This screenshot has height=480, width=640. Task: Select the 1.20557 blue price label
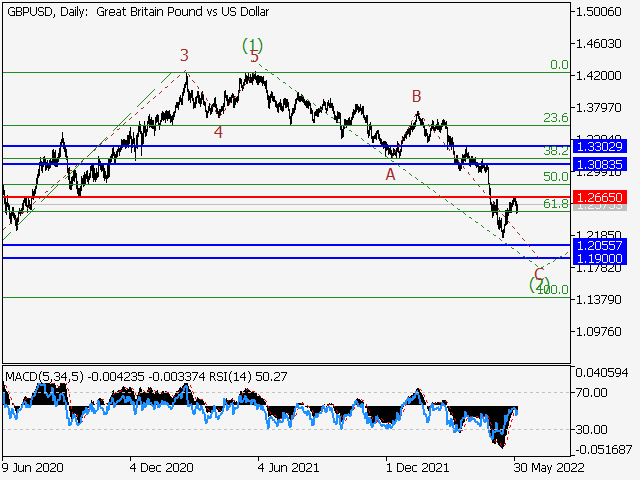click(599, 245)
